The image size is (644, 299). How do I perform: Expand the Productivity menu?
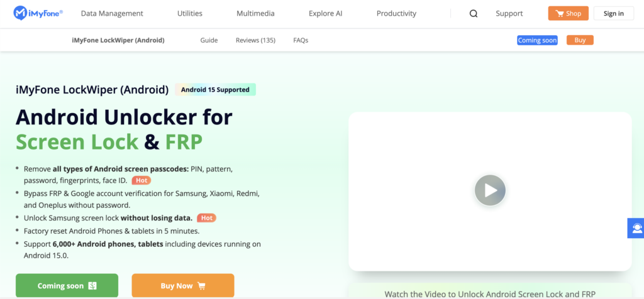(x=396, y=14)
